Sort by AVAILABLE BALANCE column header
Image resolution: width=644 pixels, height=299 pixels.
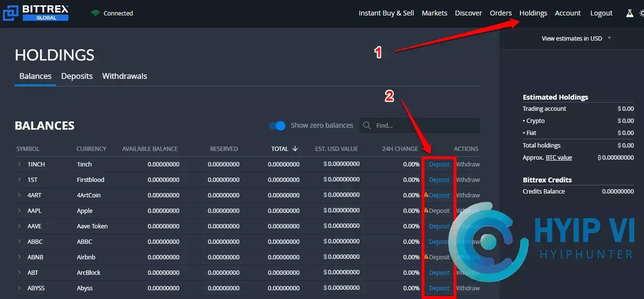(150, 149)
